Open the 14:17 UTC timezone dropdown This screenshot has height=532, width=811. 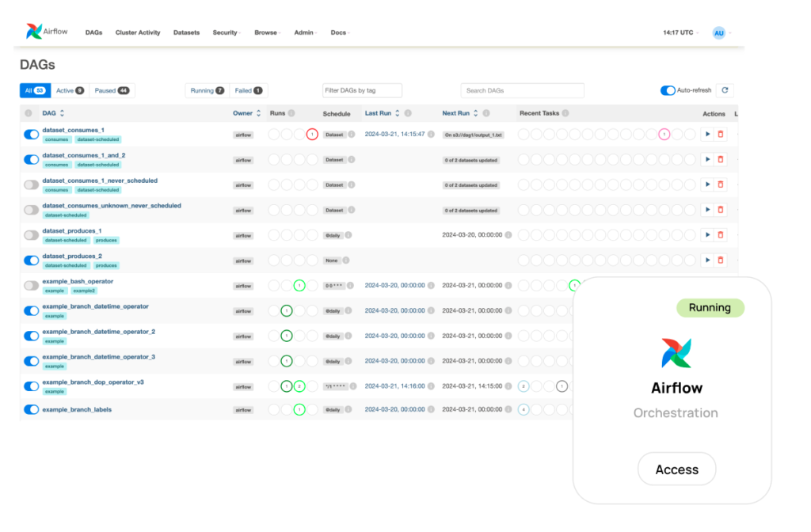680,32
